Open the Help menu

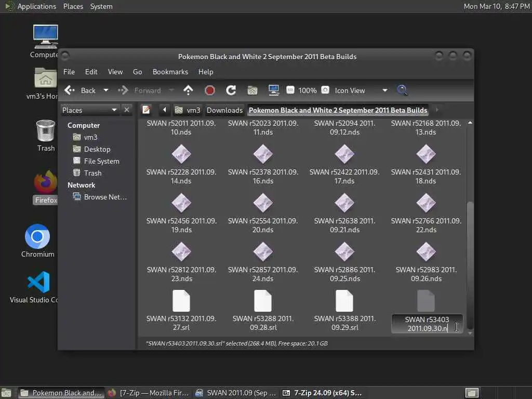[x=206, y=72]
